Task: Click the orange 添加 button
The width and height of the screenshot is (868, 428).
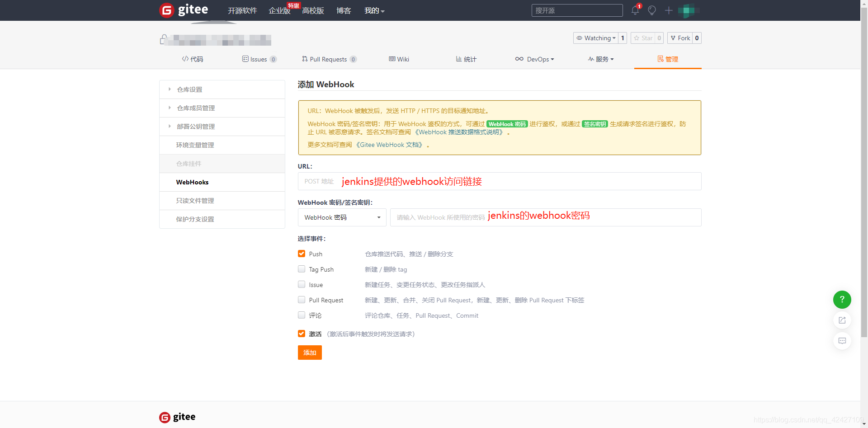Action: [310, 353]
